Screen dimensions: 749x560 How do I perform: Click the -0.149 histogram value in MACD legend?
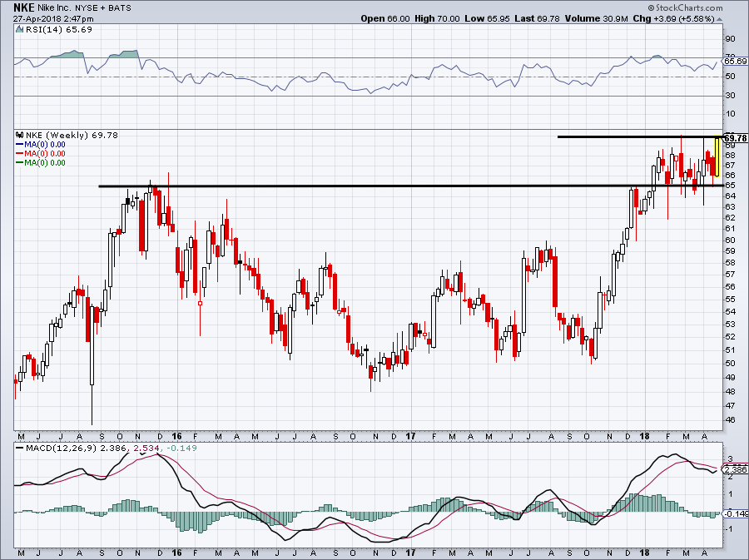pyautogui.click(x=181, y=448)
